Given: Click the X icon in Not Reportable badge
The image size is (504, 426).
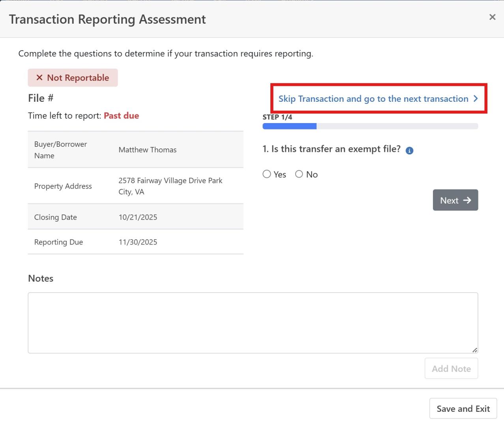Looking at the screenshot, I should (39, 78).
